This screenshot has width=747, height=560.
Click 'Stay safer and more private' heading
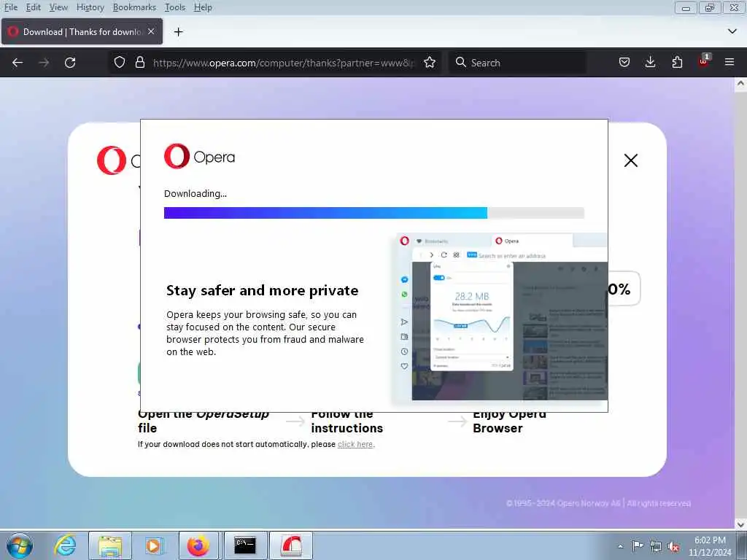[x=262, y=290]
